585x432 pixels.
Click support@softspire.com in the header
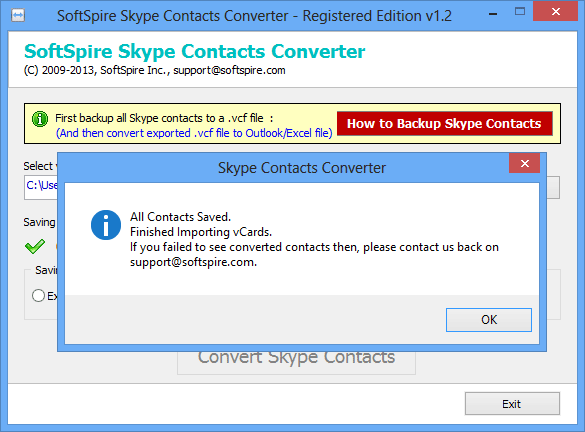pos(229,70)
